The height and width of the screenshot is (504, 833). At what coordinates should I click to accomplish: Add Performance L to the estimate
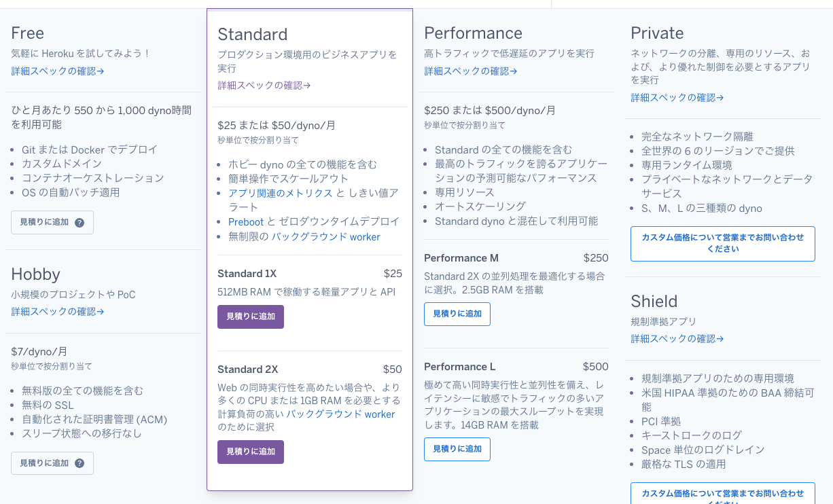[457, 449]
